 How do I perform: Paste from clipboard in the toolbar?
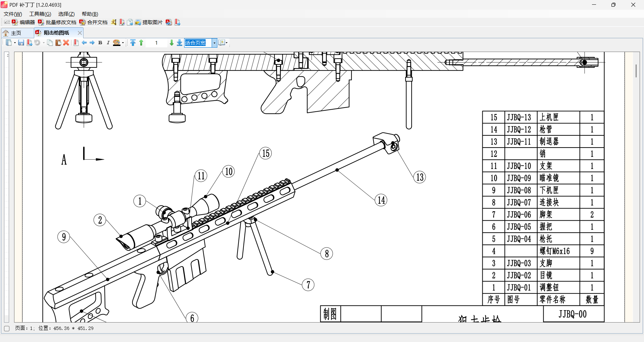58,43
